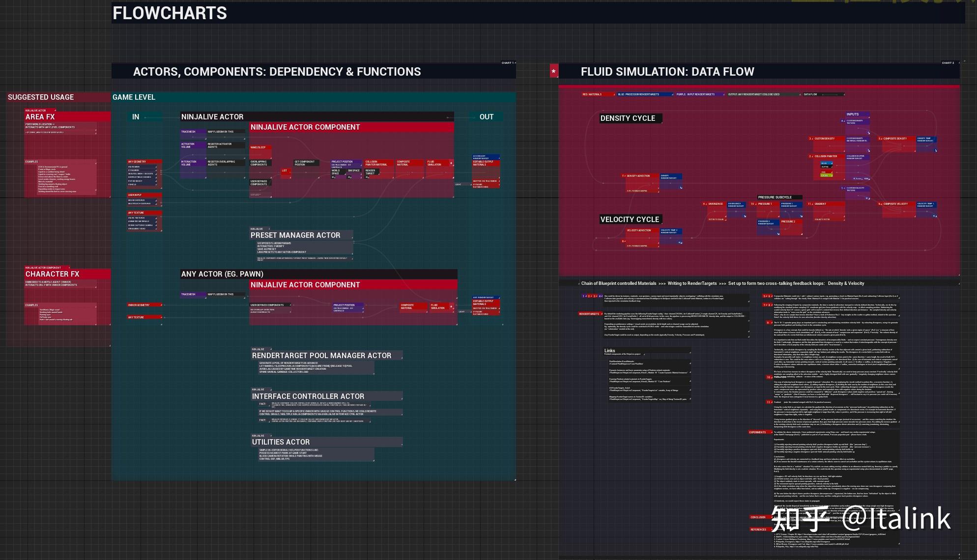Click the Red: Materials legend box
The width and height of the screenshot is (977, 560).
tap(598, 94)
